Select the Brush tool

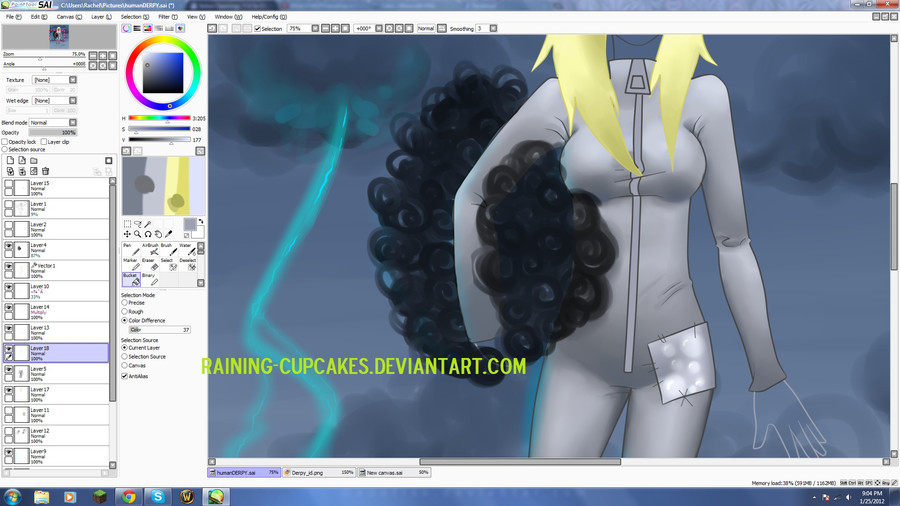[x=168, y=250]
